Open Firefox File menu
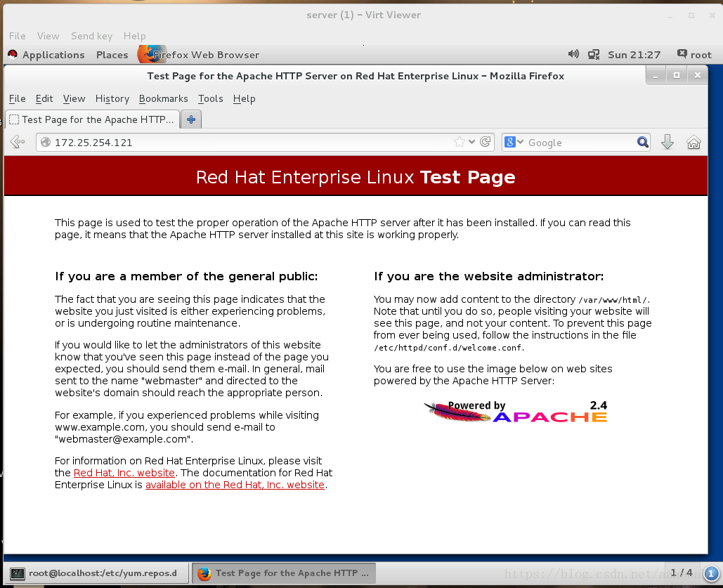The image size is (723, 588). pos(18,98)
